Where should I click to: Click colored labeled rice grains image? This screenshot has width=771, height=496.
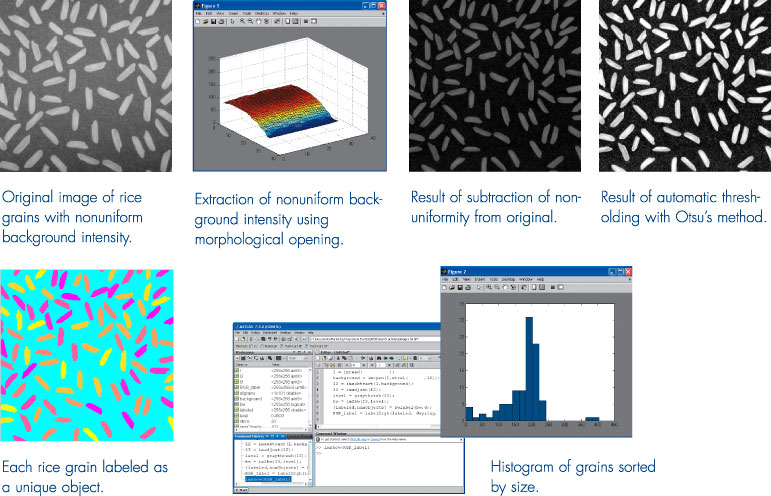point(87,355)
